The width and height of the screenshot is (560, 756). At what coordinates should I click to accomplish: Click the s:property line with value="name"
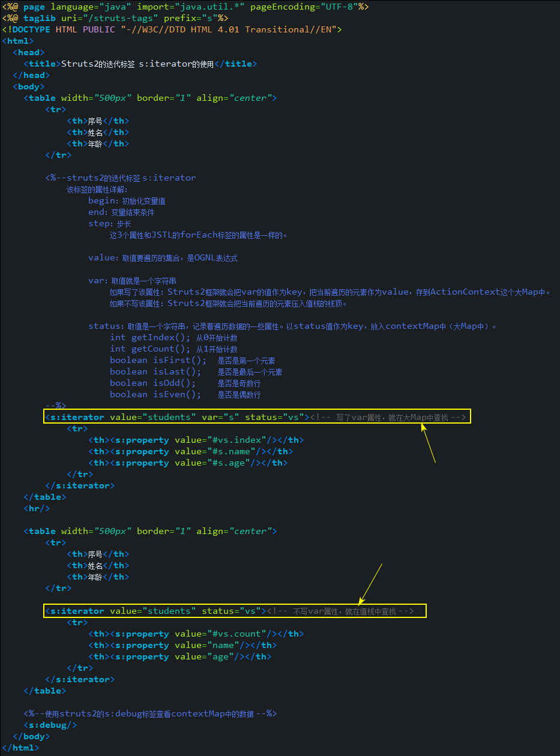(x=182, y=645)
